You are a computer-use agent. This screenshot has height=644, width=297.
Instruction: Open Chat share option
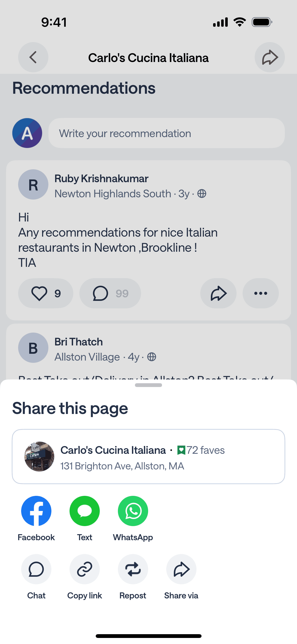coord(36,569)
